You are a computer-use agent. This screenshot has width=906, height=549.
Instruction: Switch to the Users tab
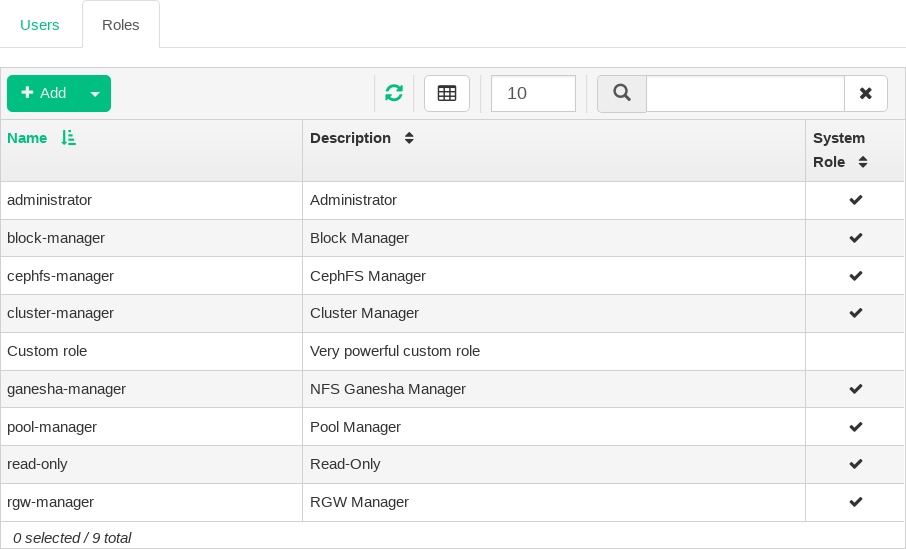click(40, 25)
